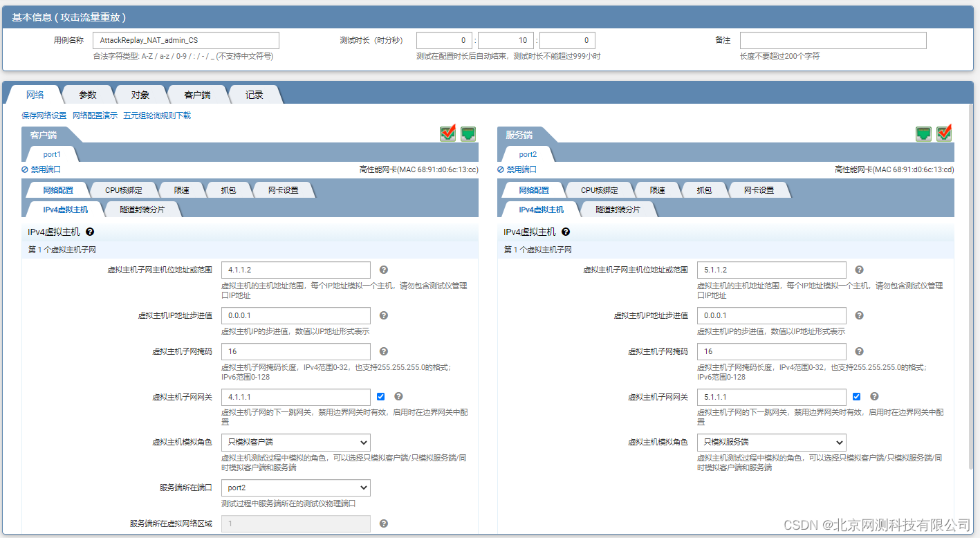This screenshot has width=980, height=538.
Task: Open client 抓包 tab
Action: [228, 190]
